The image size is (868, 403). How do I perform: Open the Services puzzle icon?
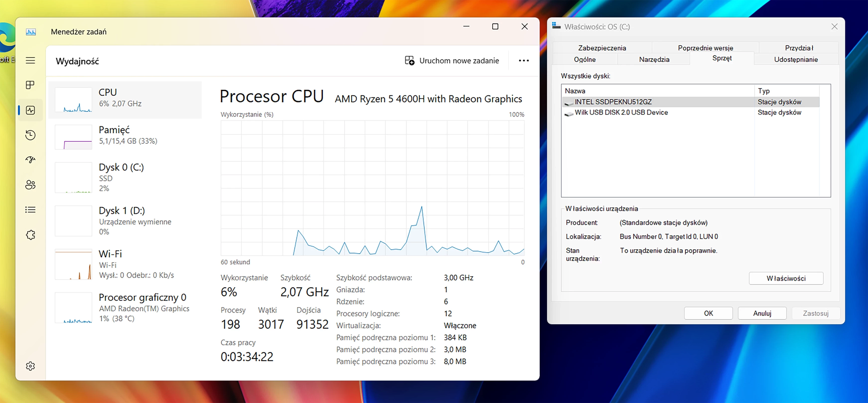[x=30, y=235]
